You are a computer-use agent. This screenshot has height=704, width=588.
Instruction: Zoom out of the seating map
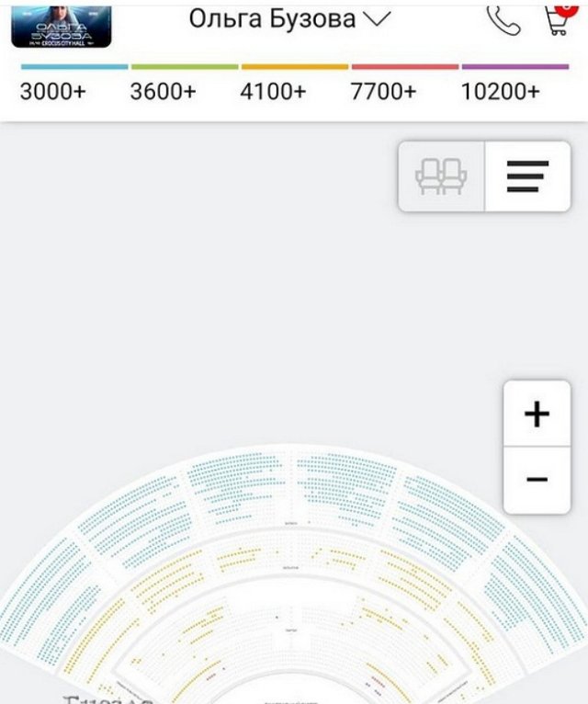(537, 480)
